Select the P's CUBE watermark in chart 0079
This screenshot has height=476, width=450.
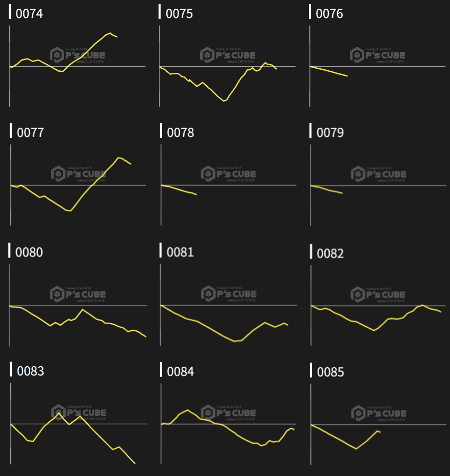(x=378, y=174)
